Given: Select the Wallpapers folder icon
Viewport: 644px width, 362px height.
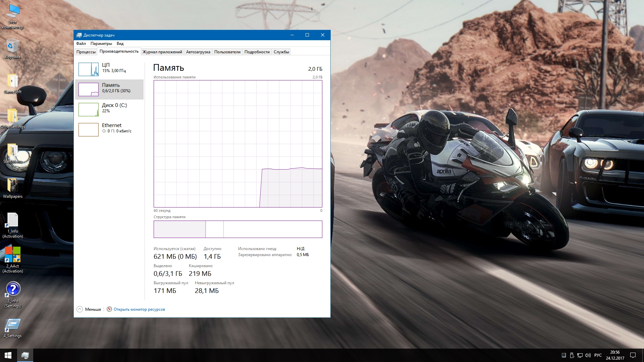Looking at the screenshot, I should pyautogui.click(x=13, y=188).
